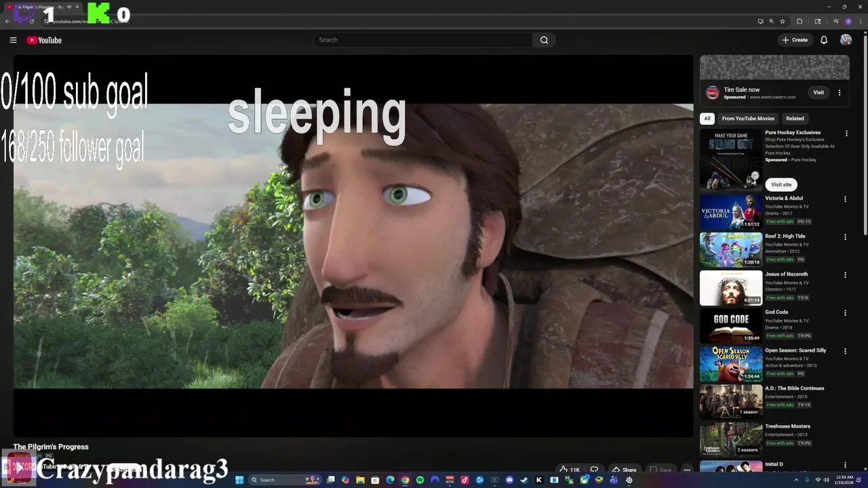Open the YouTube account avatar menu
The image size is (868, 488).
(x=846, y=40)
